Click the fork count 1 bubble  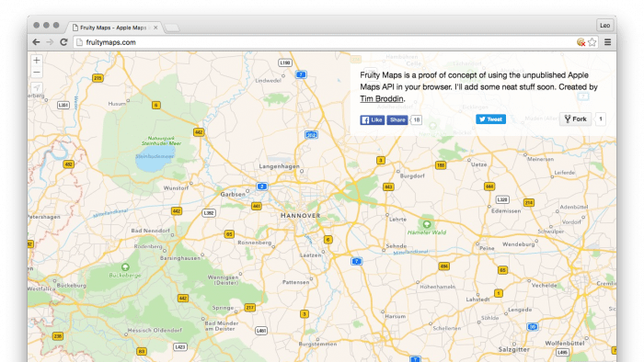coord(601,119)
